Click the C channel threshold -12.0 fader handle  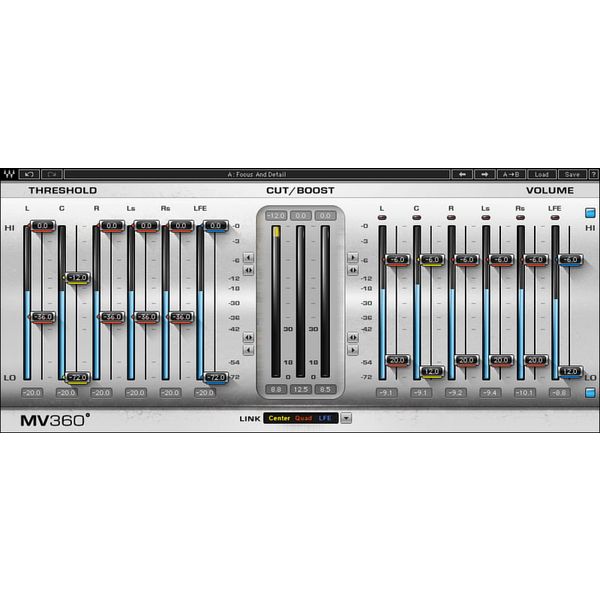(77, 277)
